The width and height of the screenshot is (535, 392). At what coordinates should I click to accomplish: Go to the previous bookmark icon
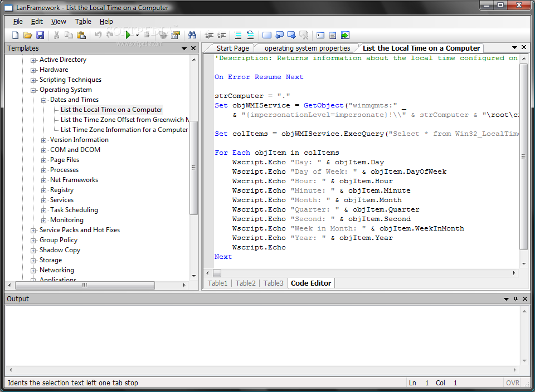[279, 35]
